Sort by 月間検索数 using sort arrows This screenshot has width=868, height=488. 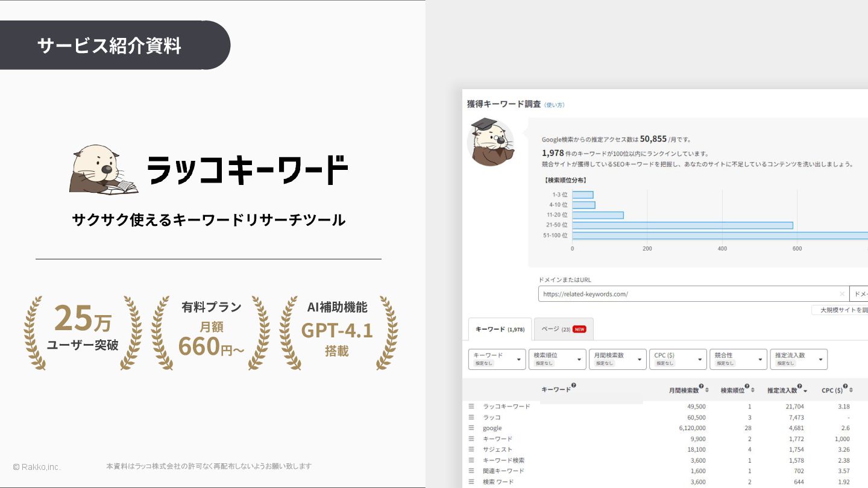coord(707,390)
